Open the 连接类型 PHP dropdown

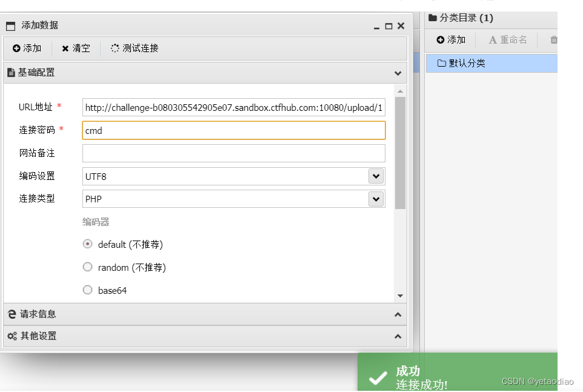click(377, 199)
